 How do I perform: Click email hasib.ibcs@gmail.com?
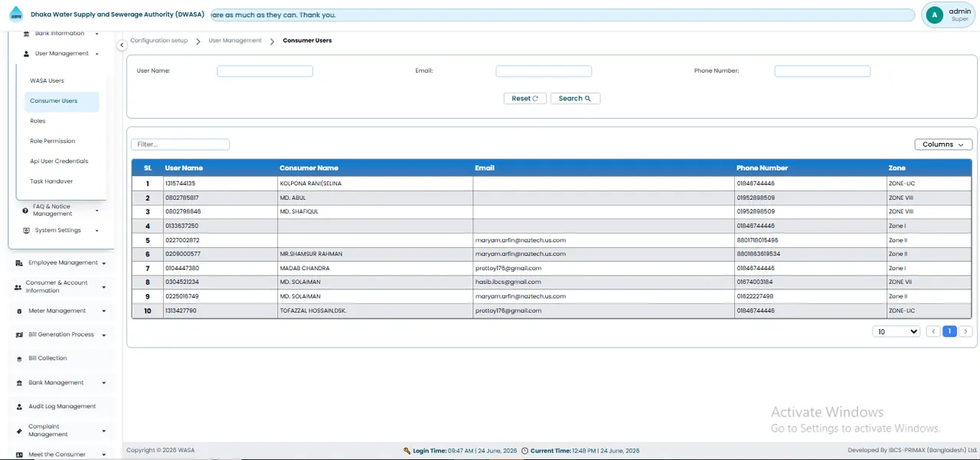point(508,282)
